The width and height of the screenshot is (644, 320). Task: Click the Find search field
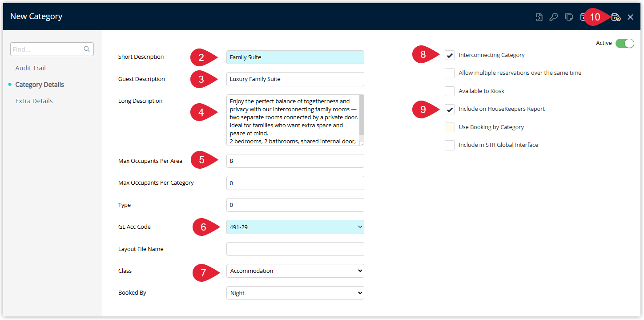(x=52, y=49)
